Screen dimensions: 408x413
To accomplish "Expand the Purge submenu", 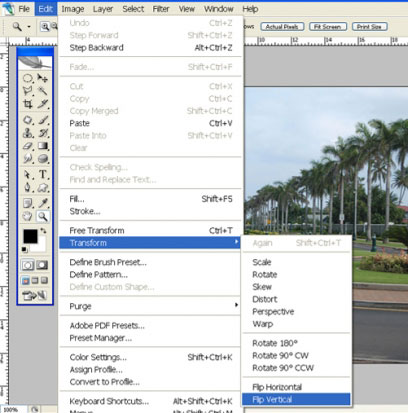I will click(x=150, y=306).
